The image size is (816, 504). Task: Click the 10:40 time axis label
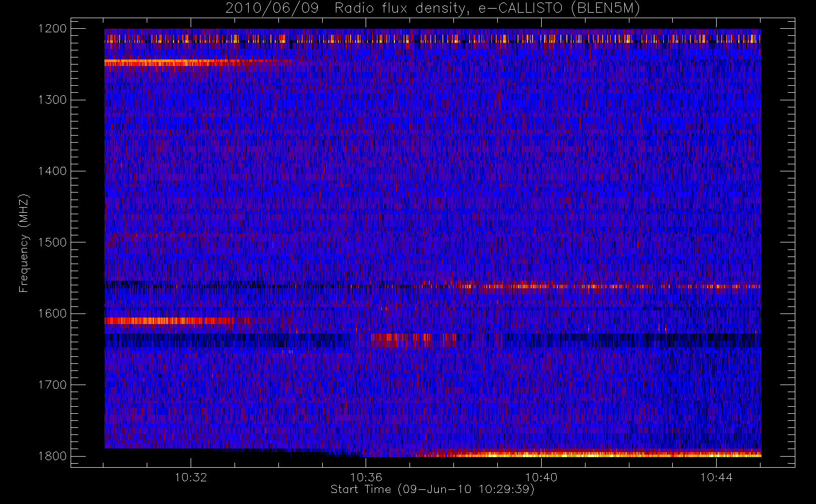(x=541, y=477)
